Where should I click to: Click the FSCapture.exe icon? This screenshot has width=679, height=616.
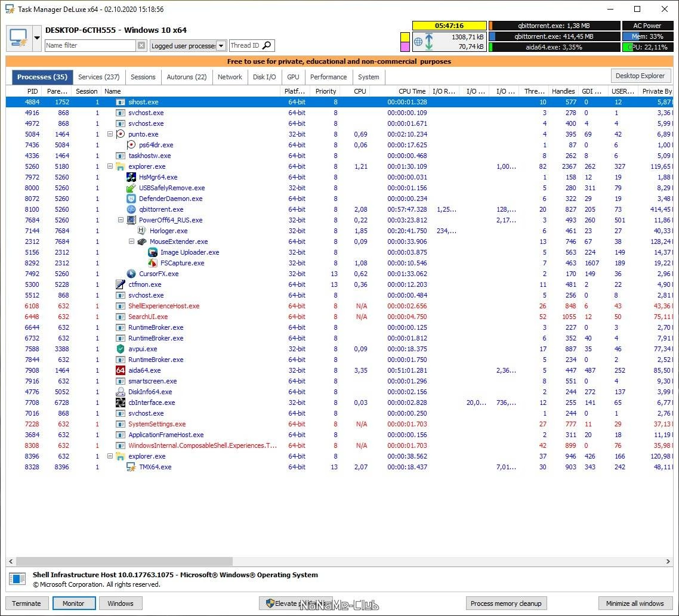click(x=152, y=263)
